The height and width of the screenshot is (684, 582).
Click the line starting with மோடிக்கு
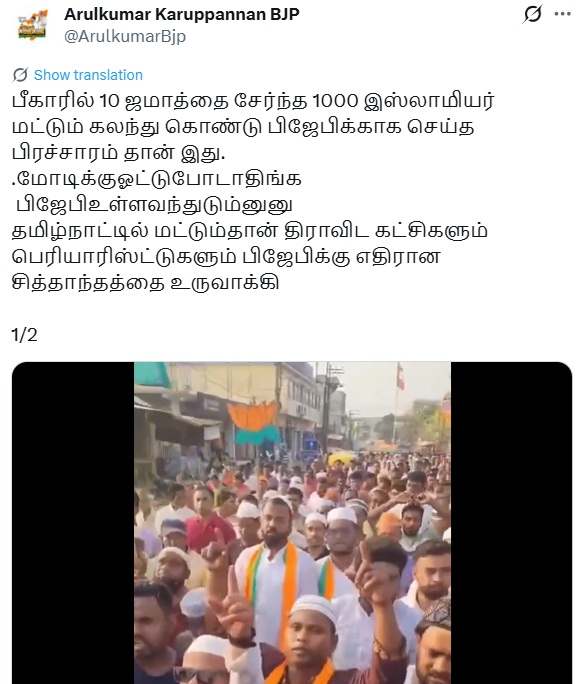156,179
